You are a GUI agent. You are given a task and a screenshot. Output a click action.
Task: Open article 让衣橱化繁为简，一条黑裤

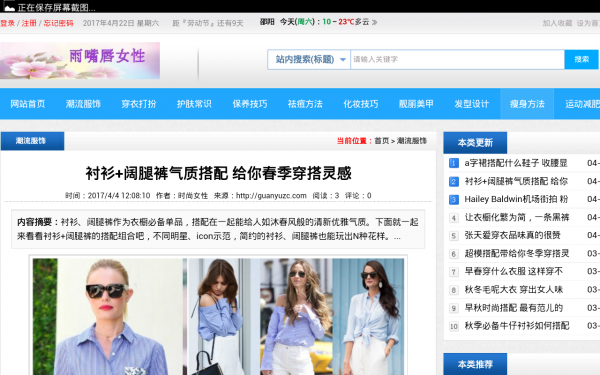click(x=517, y=217)
